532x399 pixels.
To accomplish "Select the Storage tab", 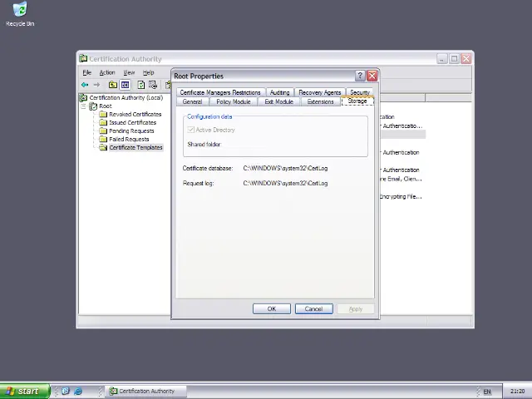I will [x=357, y=101].
